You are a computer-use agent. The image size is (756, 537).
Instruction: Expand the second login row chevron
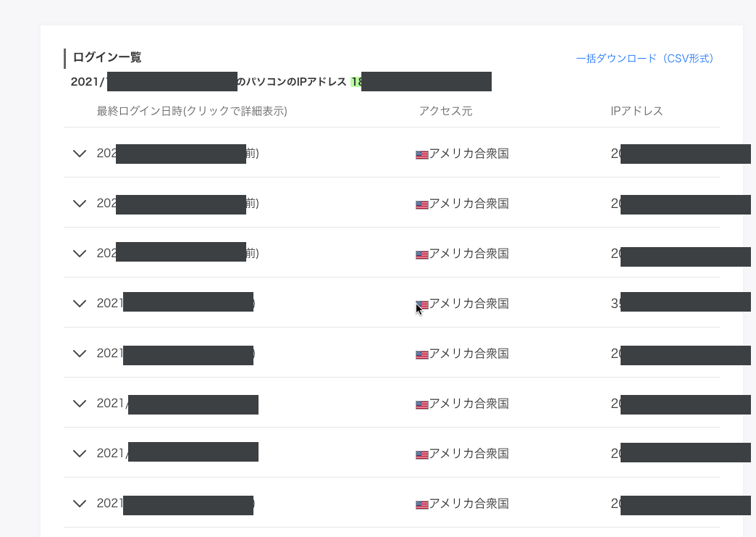(x=80, y=204)
